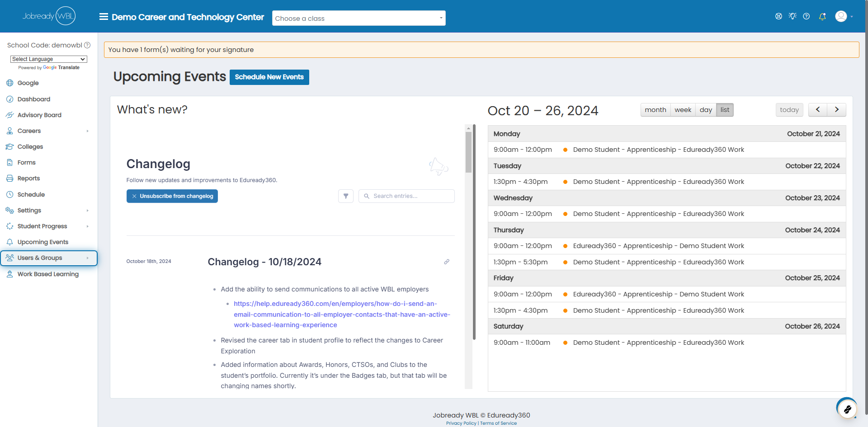Image resolution: width=868 pixels, height=427 pixels.
Task: Open Work Based Learning in the sidebar
Action: [49, 274]
